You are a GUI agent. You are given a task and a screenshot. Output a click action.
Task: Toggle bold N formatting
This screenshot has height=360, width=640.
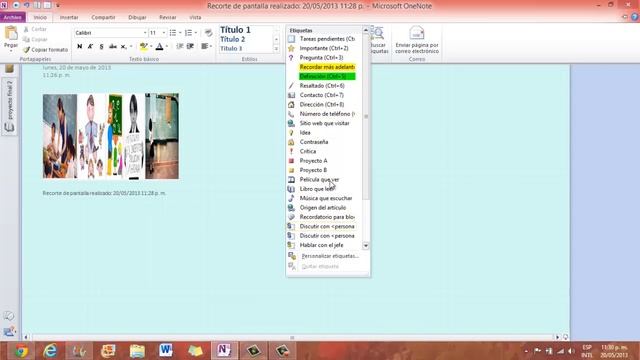coord(80,47)
